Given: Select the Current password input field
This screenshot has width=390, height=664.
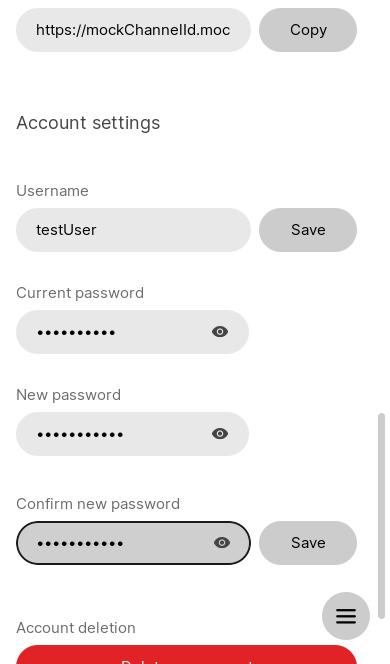Looking at the screenshot, I should [x=133, y=332].
